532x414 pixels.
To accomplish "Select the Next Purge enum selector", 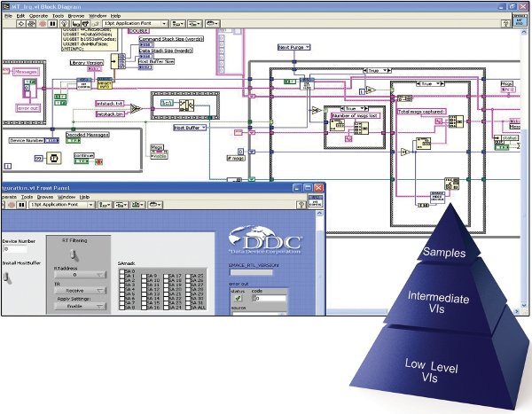I will [x=294, y=48].
